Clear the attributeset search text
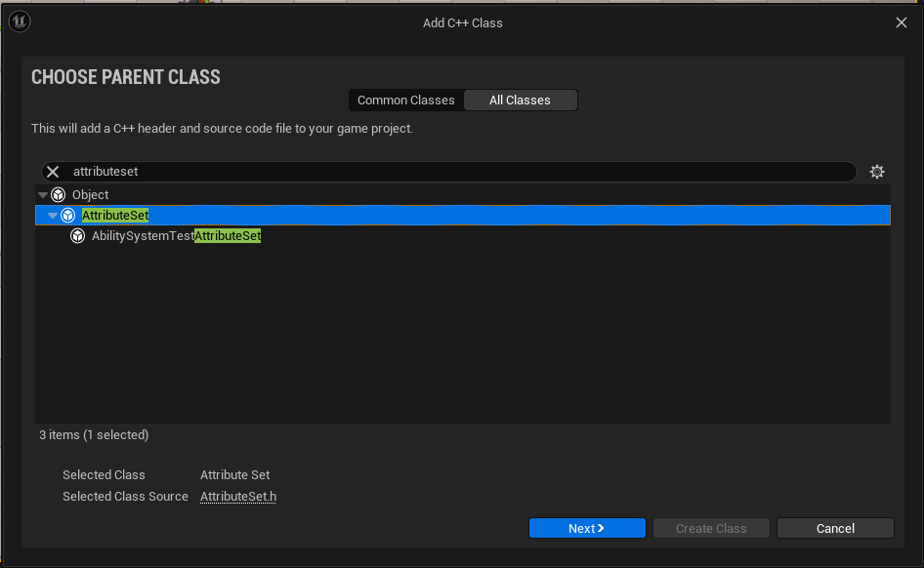 click(53, 172)
